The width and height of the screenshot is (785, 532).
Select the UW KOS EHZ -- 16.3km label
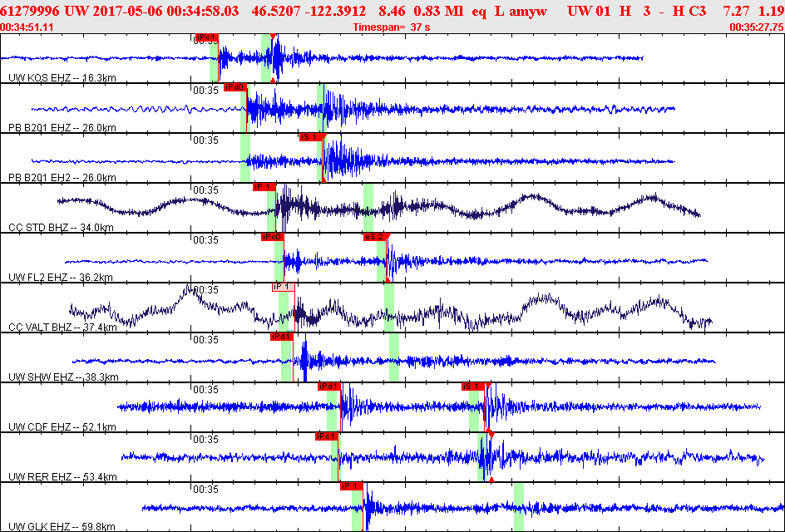[62, 78]
